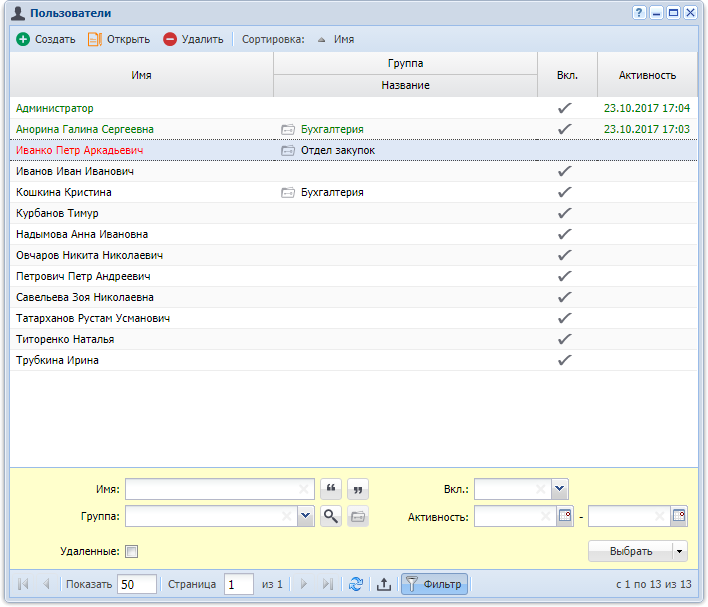Open calendar for Активность end date
The image size is (708, 607).
[x=679, y=516]
